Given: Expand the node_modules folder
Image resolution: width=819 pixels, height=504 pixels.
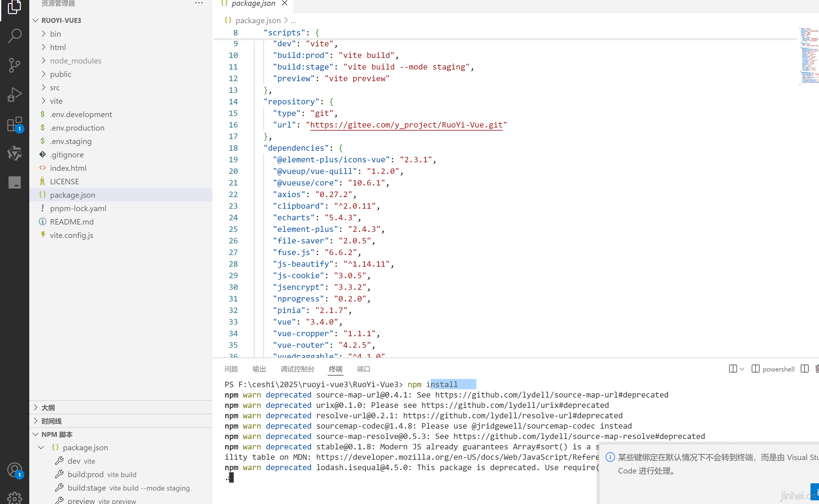Looking at the screenshot, I should coord(44,60).
